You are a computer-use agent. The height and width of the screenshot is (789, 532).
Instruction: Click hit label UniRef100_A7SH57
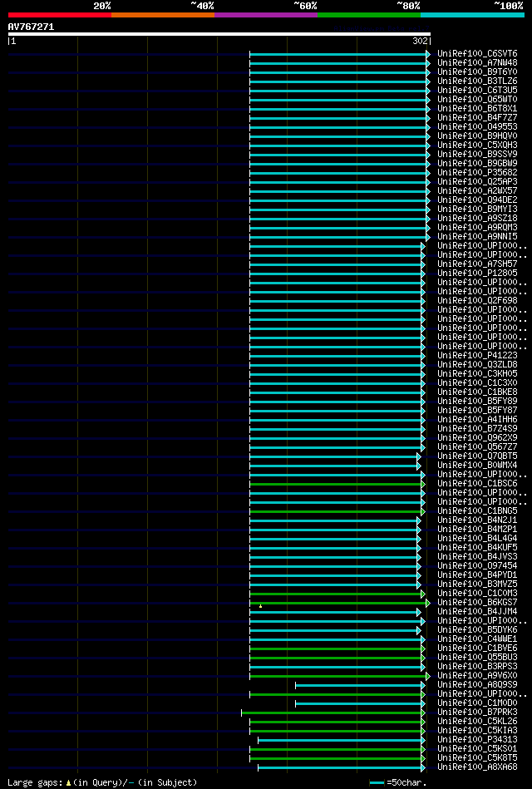477,264
